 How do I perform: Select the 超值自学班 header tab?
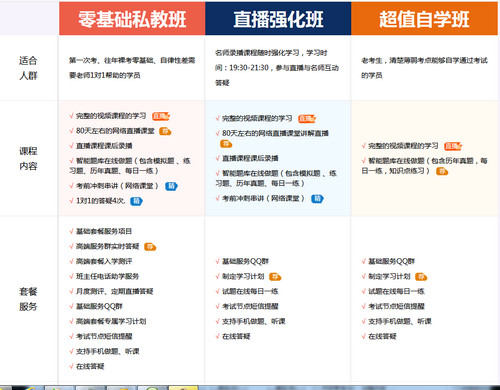click(424, 18)
